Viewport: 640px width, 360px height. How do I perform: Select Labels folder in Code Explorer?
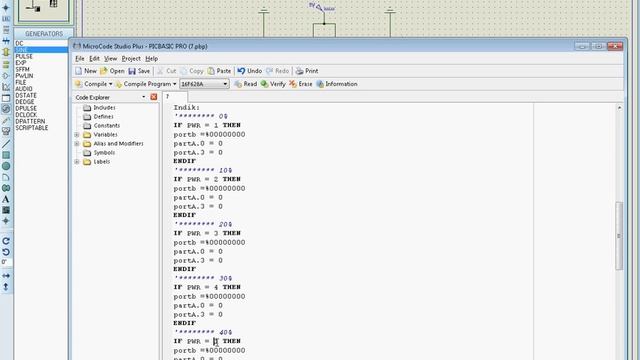tap(97, 162)
